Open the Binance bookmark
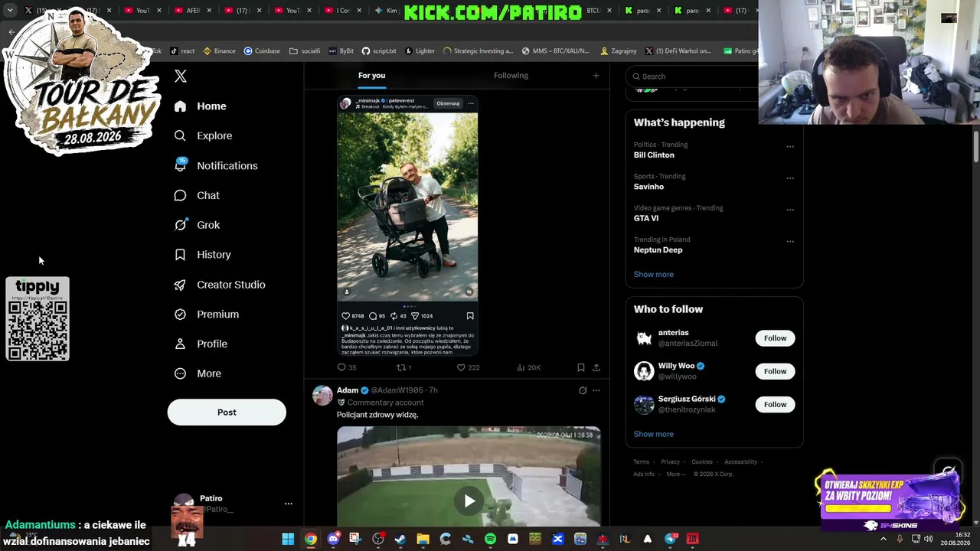This screenshot has height=551, width=980. [x=219, y=51]
